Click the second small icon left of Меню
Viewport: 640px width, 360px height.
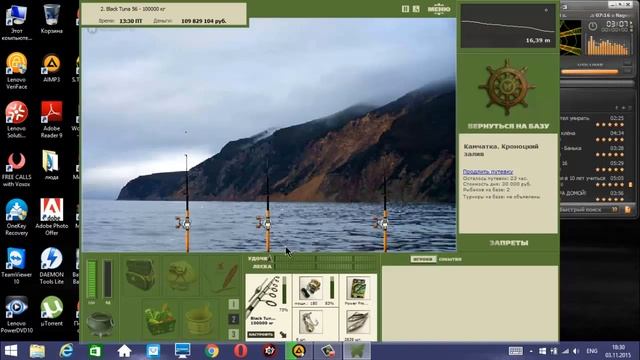pyautogui.click(x=416, y=9)
